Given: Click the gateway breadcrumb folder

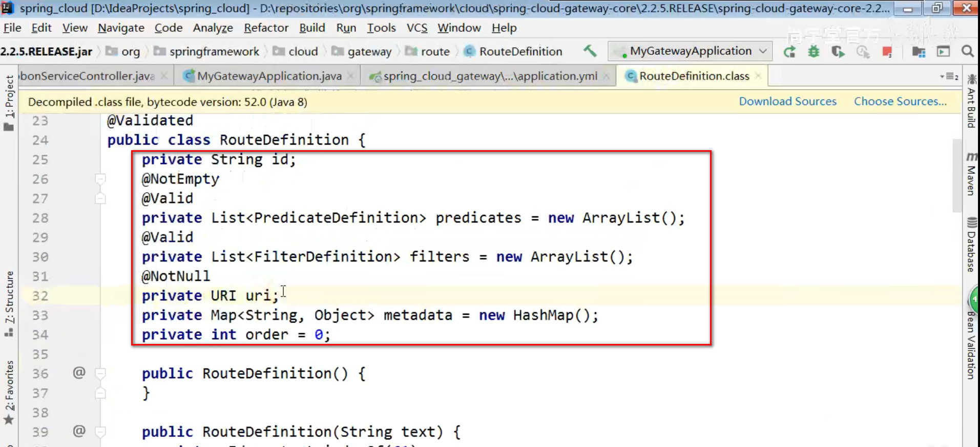Looking at the screenshot, I should 362,51.
